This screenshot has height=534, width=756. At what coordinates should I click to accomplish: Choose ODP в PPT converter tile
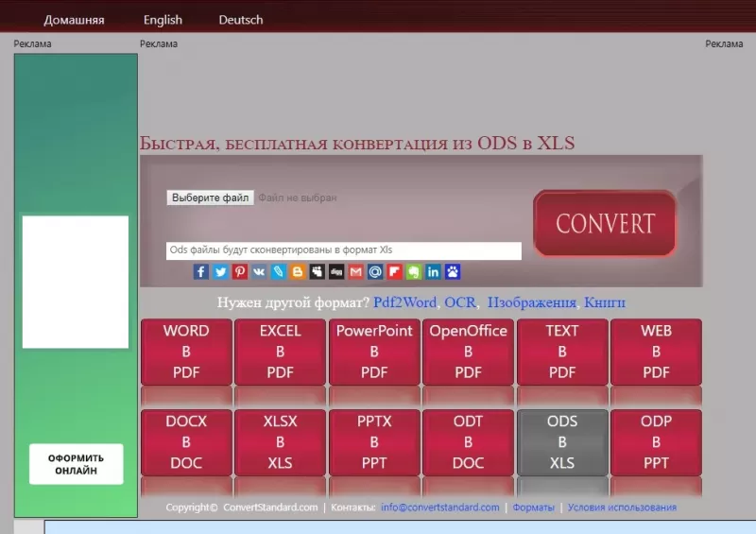point(656,442)
